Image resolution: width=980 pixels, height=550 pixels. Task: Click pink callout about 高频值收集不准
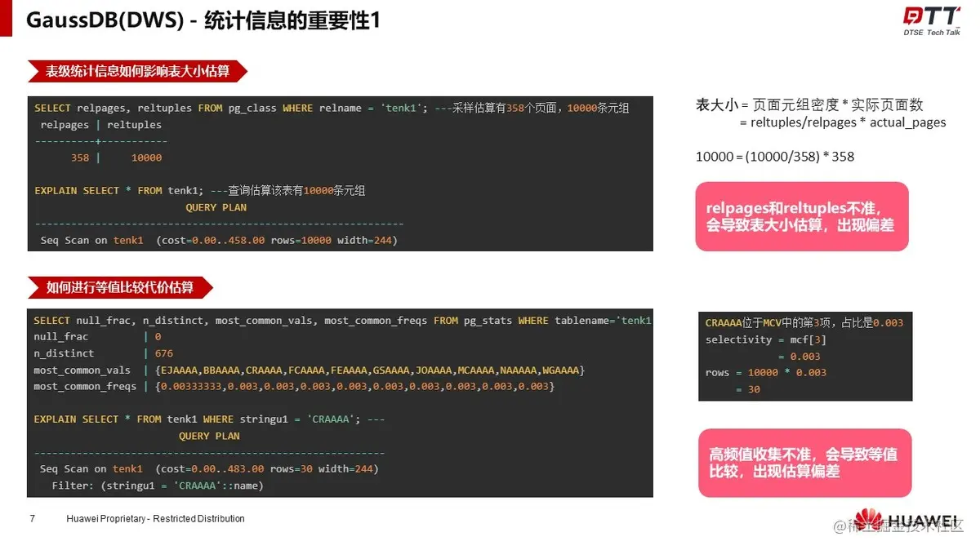[804, 463]
